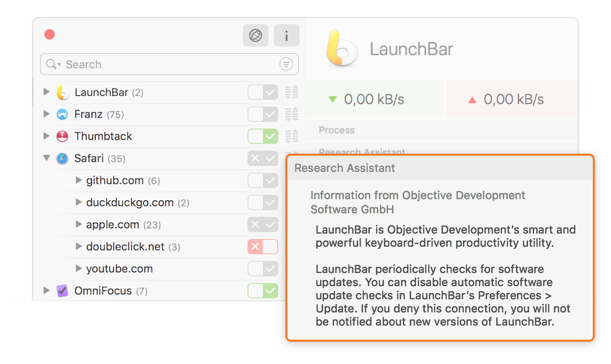Click the Thumbtack app icon in the list
Image resolution: width=611 pixels, height=364 pixels.
[x=62, y=136]
